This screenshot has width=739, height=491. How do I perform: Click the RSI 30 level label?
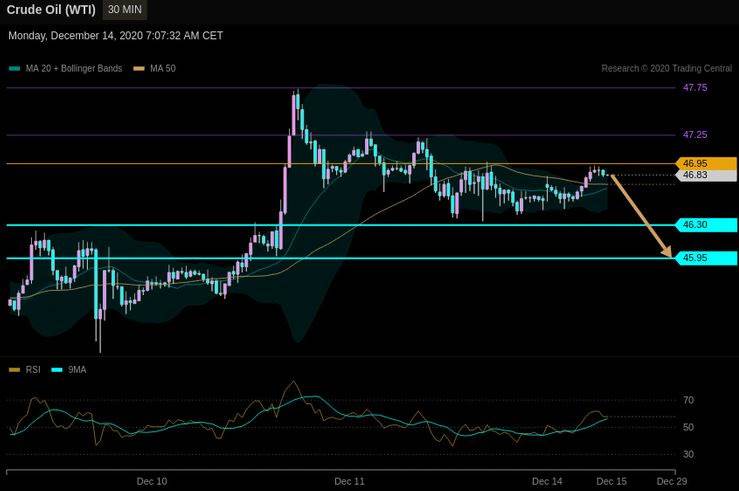point(688,454)
